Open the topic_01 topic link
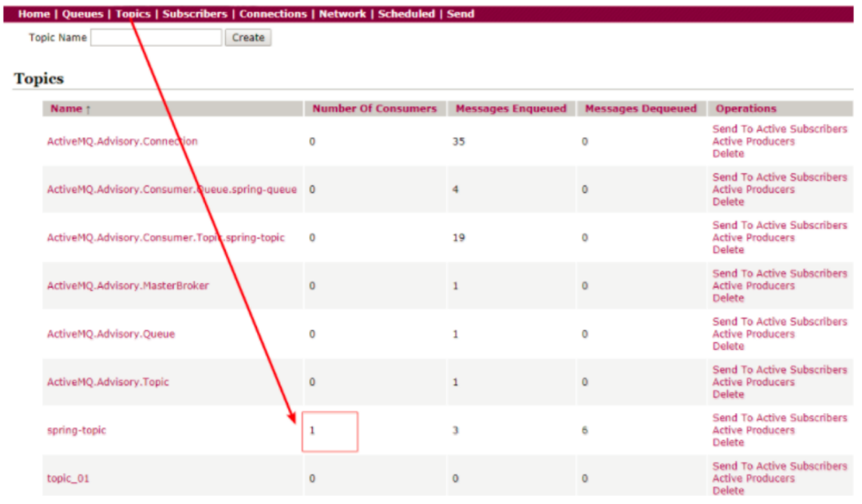The height and width of the screenshot is (504, 862). click(68, 478)
